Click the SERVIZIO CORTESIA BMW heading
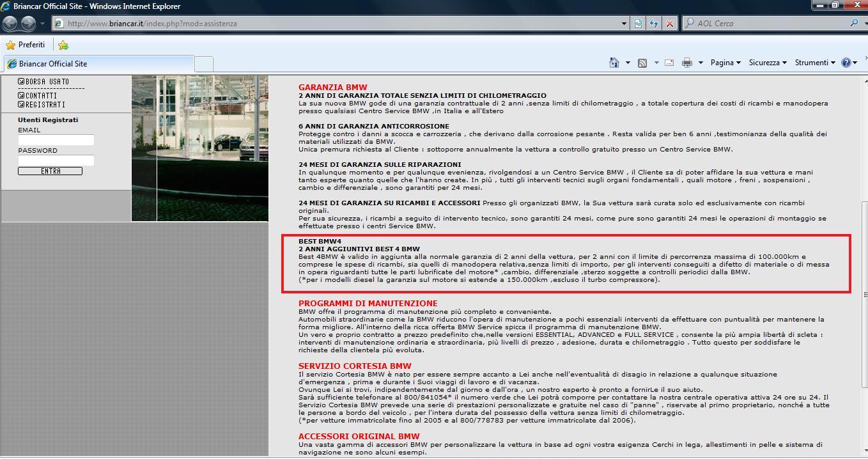 355,366
